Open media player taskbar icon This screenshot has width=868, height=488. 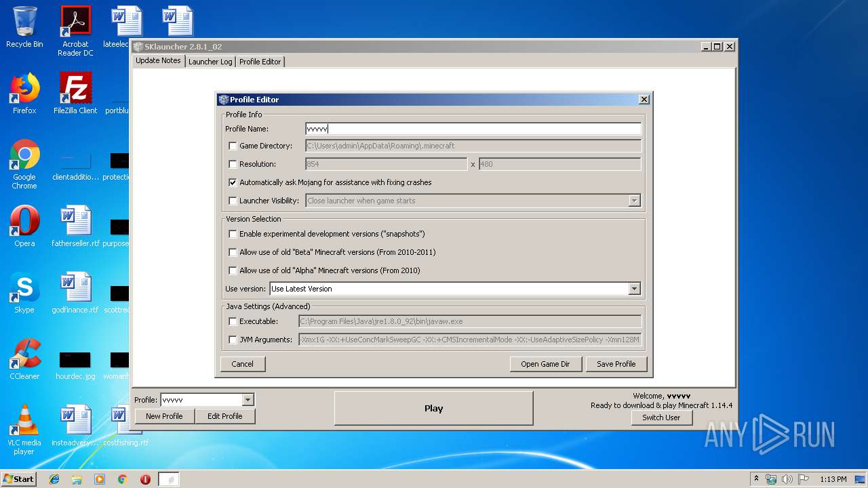[x=100, y=479]
